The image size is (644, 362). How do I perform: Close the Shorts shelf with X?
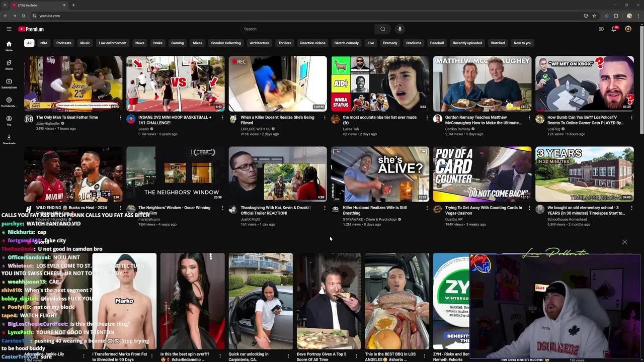(624, 242)
